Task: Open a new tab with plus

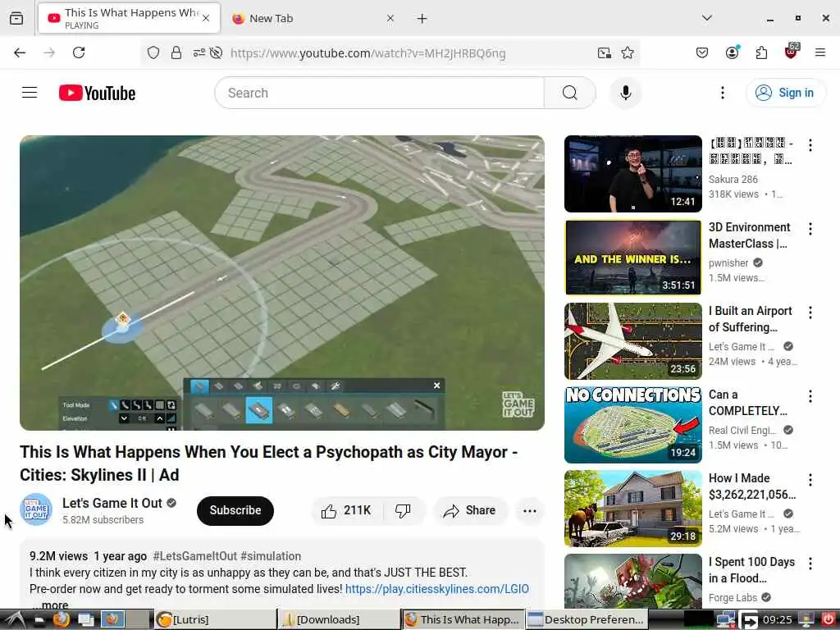Action: (422, 18)
